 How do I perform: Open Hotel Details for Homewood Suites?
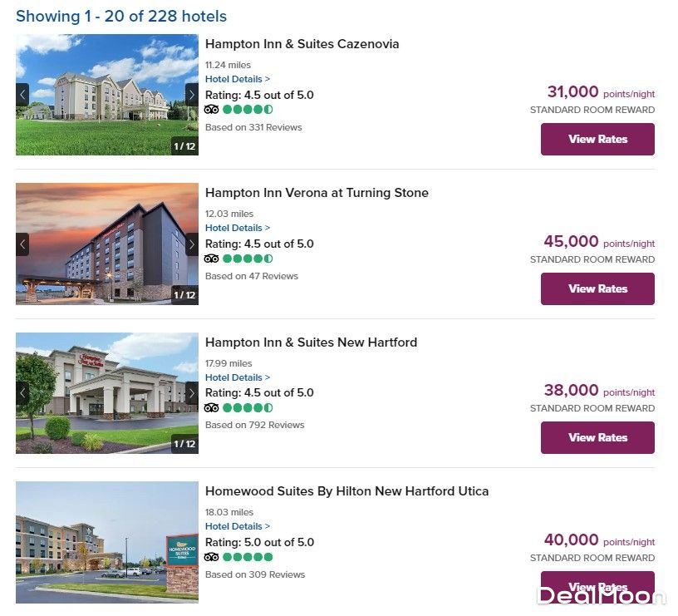[x=238, y=526]
